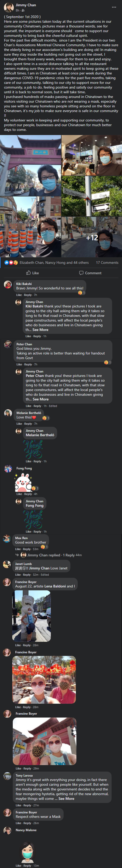Image resolution: width=122 pixels, height=868 pixels.
Task: Open the 17 Comments link
Action: [x=107, y=262]
